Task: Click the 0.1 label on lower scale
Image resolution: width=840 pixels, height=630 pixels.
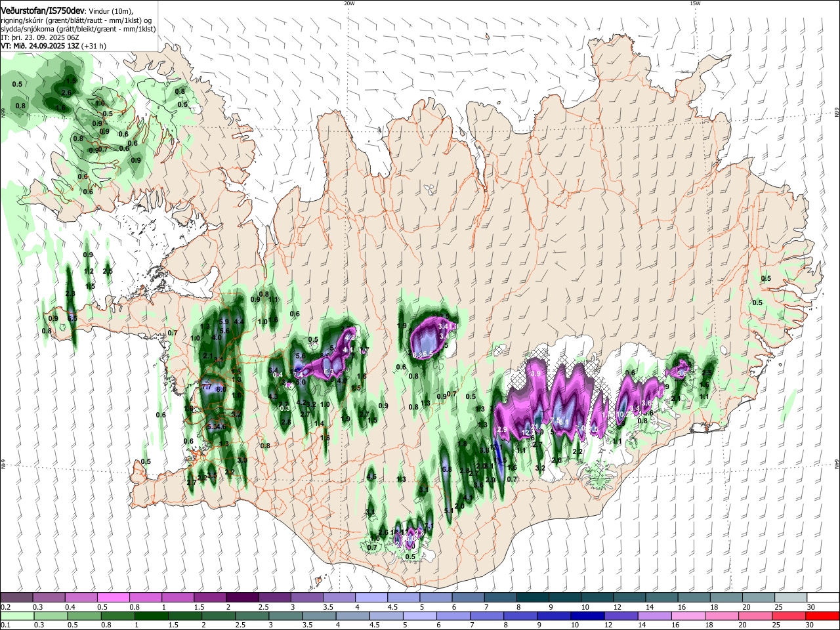Action: (x=5, y=625)
